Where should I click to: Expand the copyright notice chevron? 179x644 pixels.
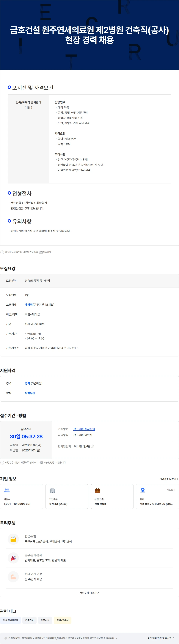[x=117, y=638]
